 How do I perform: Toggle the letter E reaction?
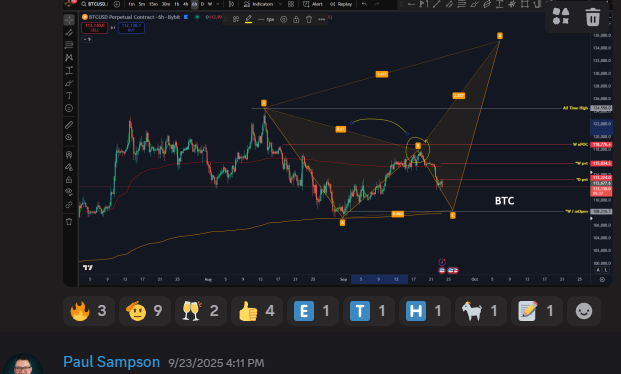pyautogui.click(x=313, y=311)
